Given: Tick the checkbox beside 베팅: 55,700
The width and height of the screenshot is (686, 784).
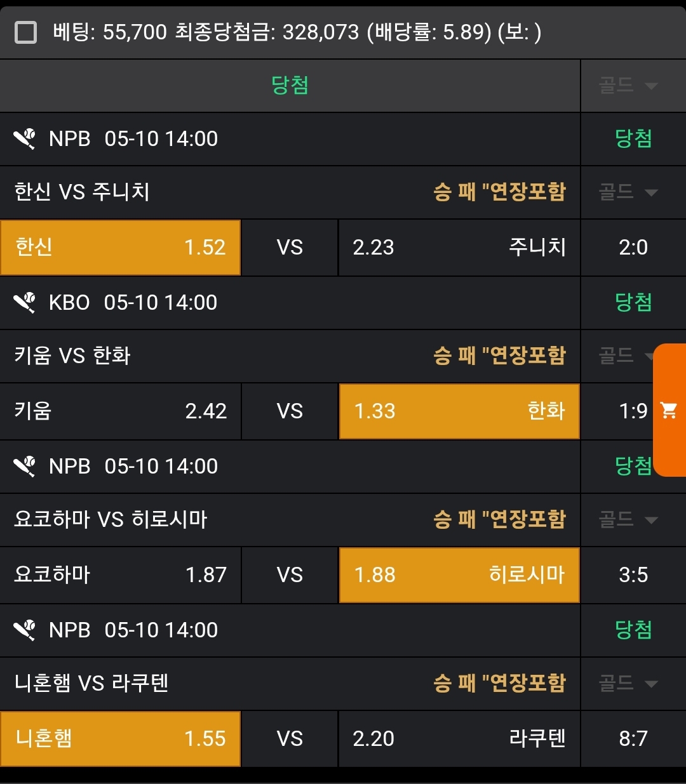Looking at the screenshot, I should (x=25, y=32).
